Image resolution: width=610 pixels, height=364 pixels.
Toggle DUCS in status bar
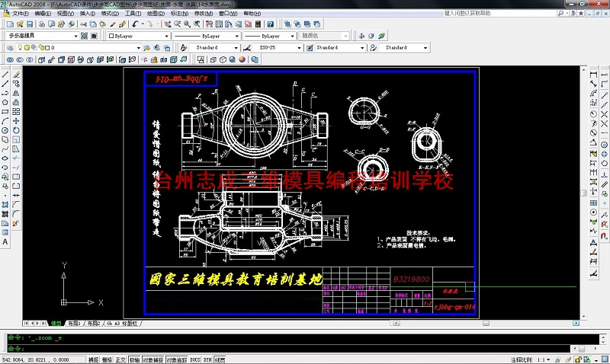[195, 359]
